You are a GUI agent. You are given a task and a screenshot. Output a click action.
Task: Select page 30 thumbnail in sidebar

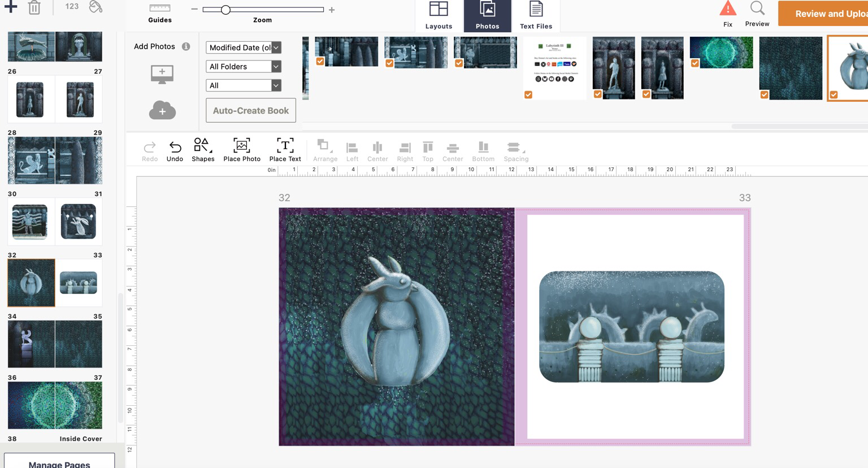click(31, 222)
